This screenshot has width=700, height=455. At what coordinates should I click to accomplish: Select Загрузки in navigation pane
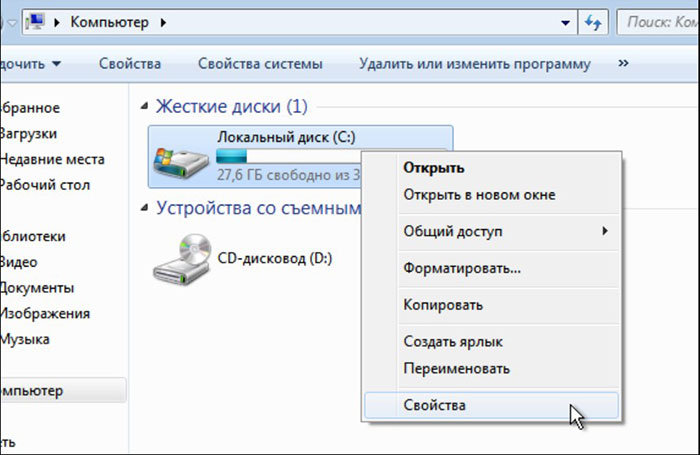point(29,134)
